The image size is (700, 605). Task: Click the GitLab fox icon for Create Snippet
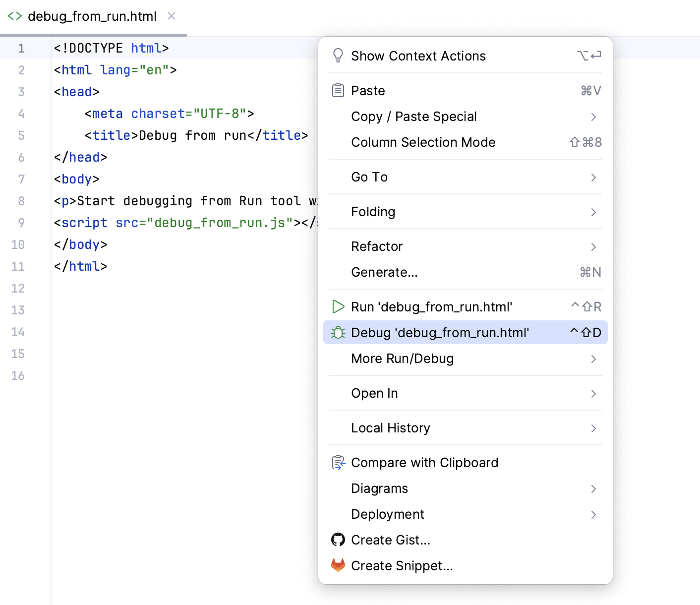point(338,565)
